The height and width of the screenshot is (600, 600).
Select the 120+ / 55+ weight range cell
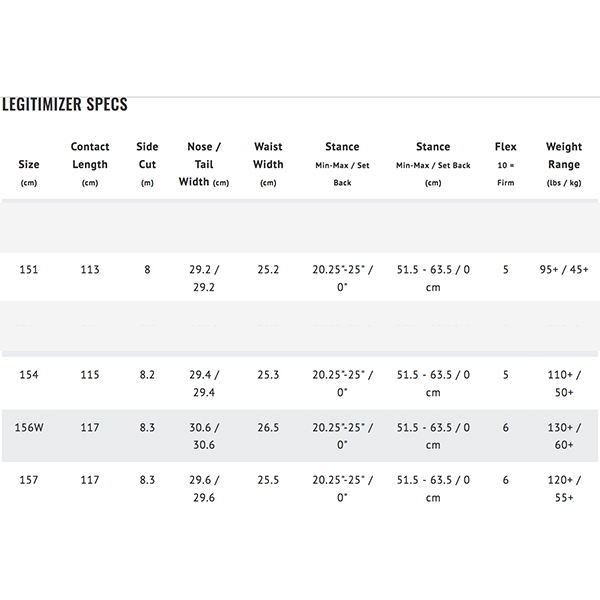pyautogui.click(x=564, y=489)
